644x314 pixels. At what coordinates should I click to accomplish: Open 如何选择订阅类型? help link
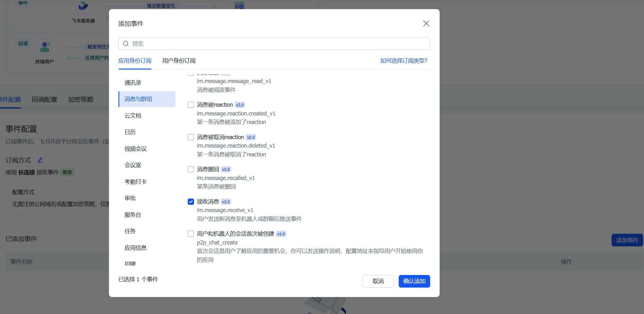(x=403, y=61)
